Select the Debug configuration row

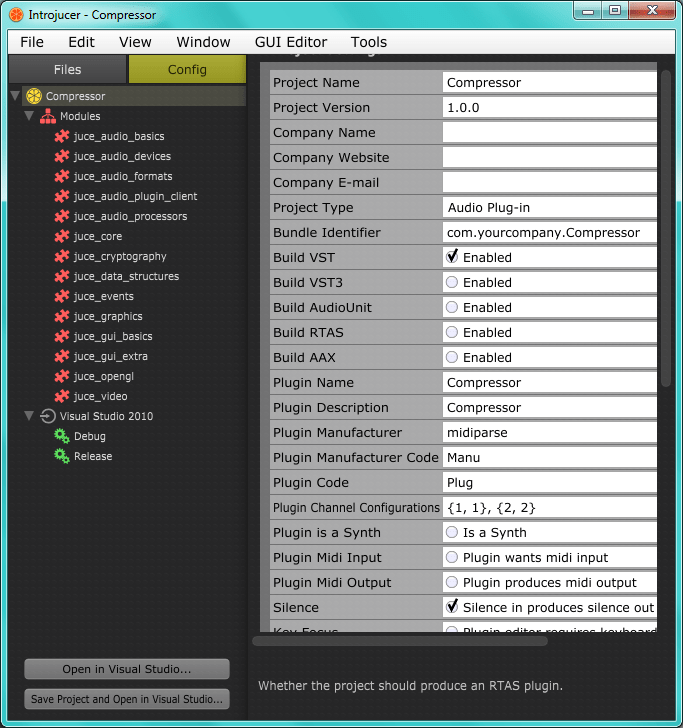(x=90, y=436)
